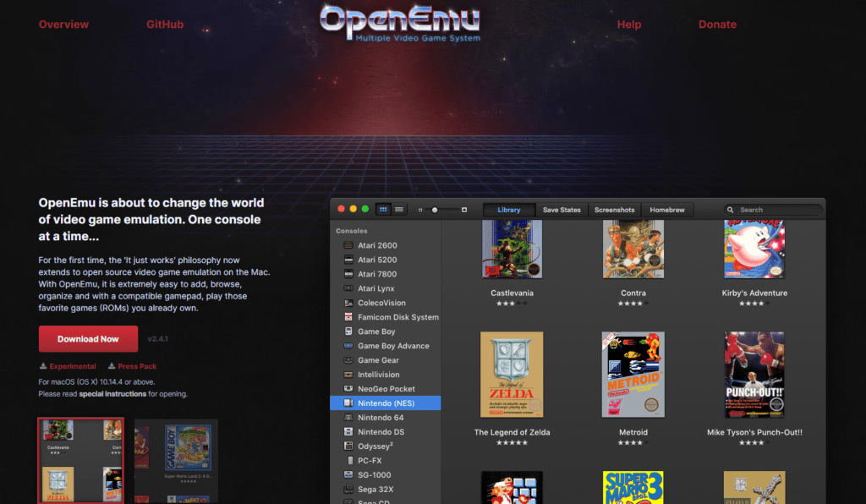The image size is (866, 504).
Task: Select the Metroid game cover
Action: coord(633,375)
